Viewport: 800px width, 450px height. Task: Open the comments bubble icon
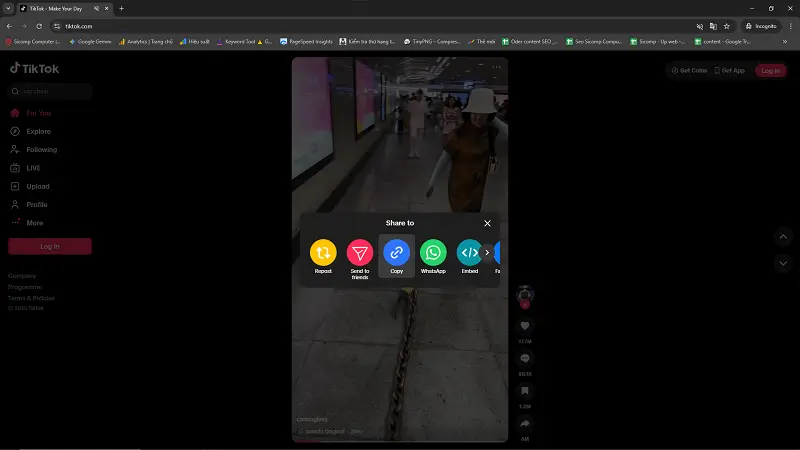[x=524, y=358]
